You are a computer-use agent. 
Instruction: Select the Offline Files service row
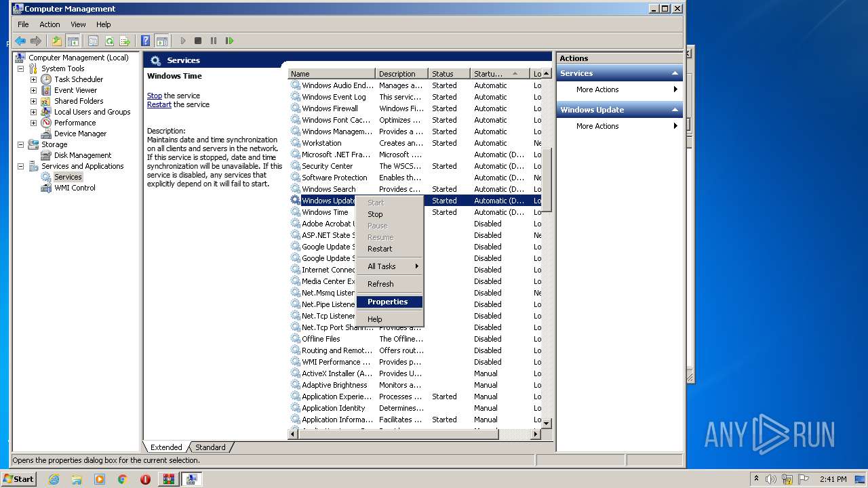click(x=415, y=339)
